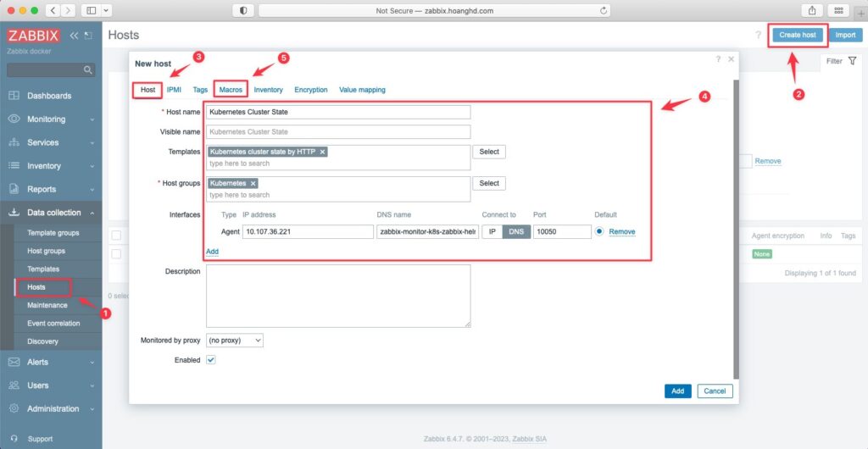Click the sidebar search magnifier icon
The width and height of the screenshot is (868, 449).
coord(87,70)
